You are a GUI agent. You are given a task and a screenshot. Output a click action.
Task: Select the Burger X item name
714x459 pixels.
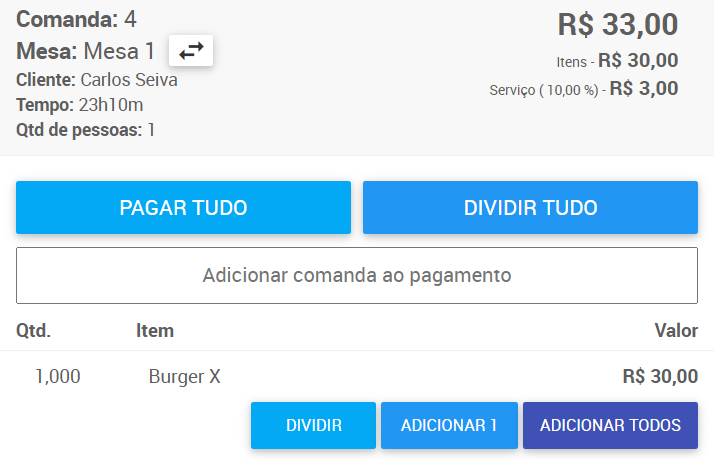pyautogui.click(x=184, y=377)
